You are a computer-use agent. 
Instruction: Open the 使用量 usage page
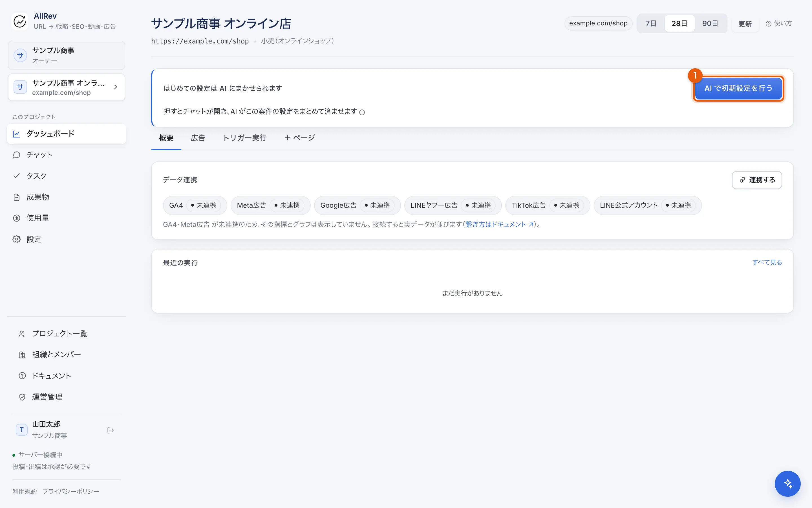(x=67, y=218)
